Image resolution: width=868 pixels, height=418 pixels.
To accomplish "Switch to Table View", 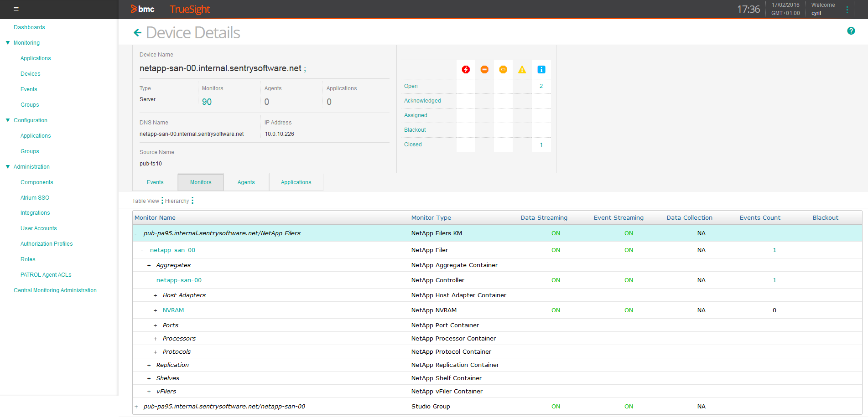I will (146, 201).
